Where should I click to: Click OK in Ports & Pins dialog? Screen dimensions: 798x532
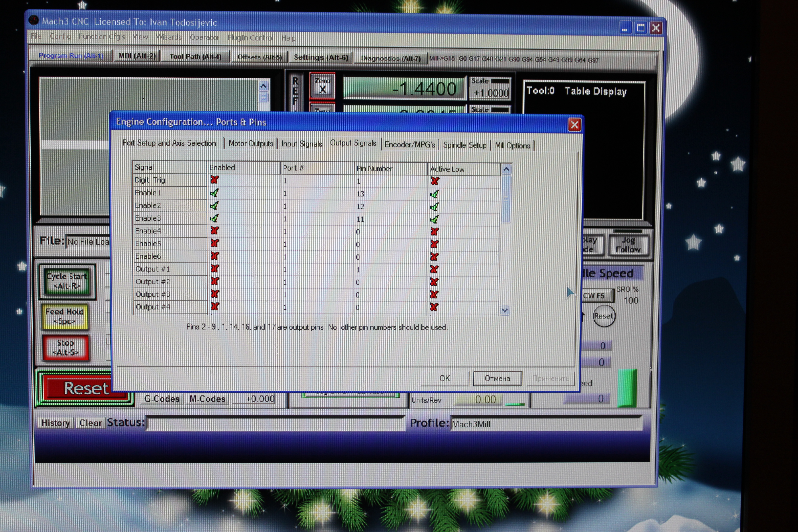(445, 378)
